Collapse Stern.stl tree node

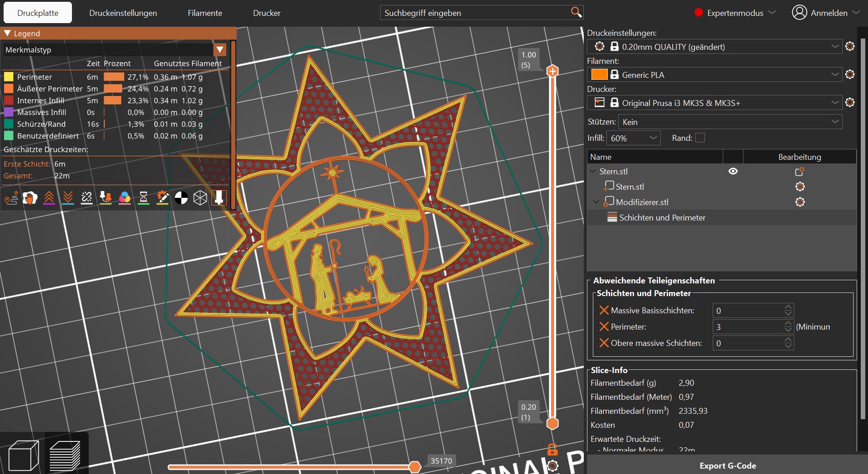(593, 171)
